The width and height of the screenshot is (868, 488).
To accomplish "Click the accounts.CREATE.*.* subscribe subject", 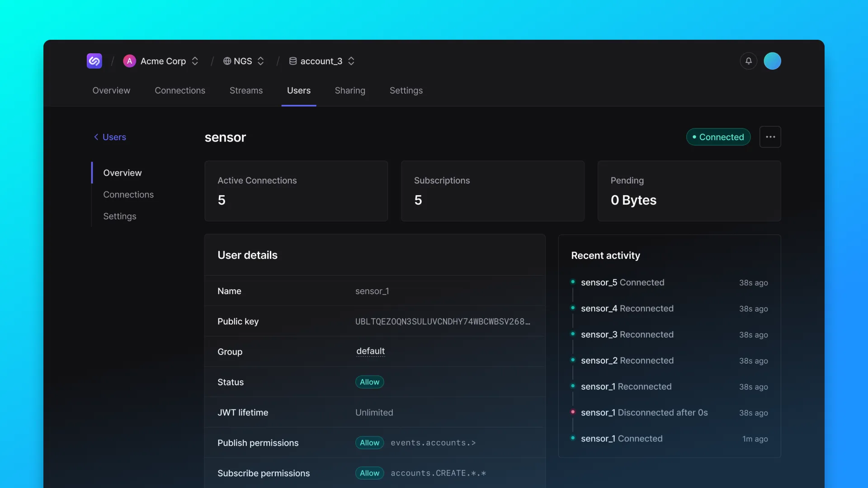I will (x=438, y=473).
